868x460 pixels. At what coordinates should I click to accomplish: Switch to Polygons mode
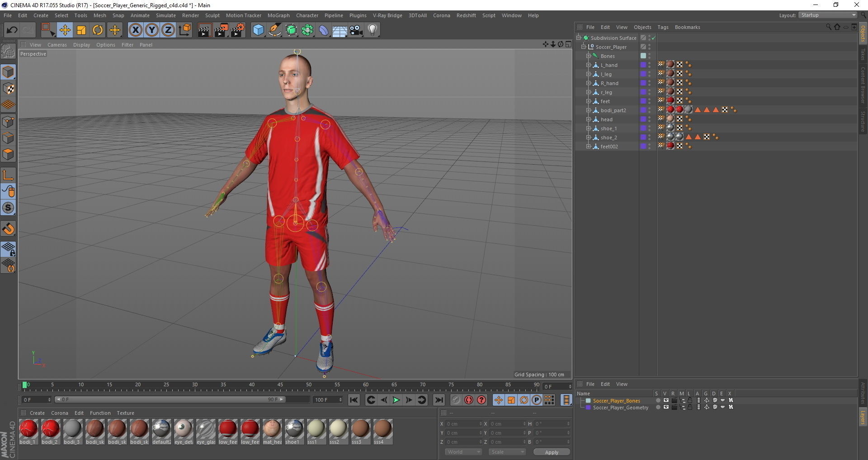(x=8, y=154)
